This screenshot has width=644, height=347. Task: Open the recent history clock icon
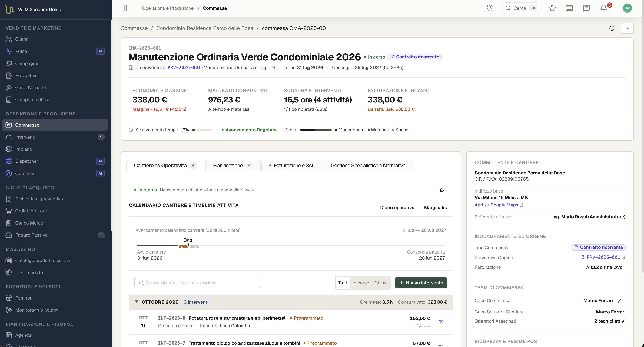[x=490, y=8]
